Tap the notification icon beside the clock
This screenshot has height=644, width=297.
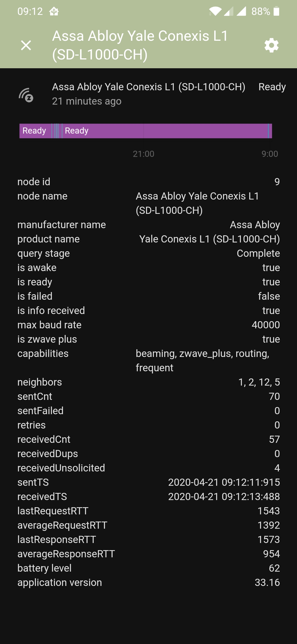click(x=54, y=11)
